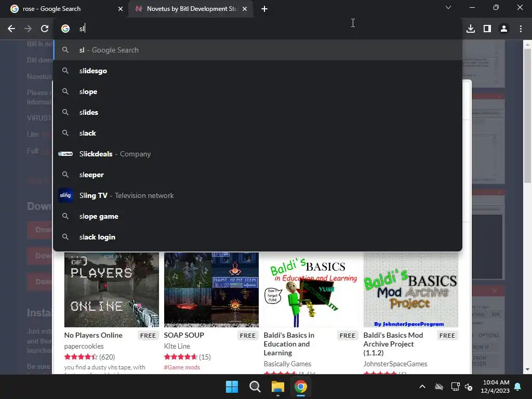Image resolution: width=532 pixels, height=399 pixels.
Task: Toggle the Chrome side panel icon
Action: click(487, 29)
